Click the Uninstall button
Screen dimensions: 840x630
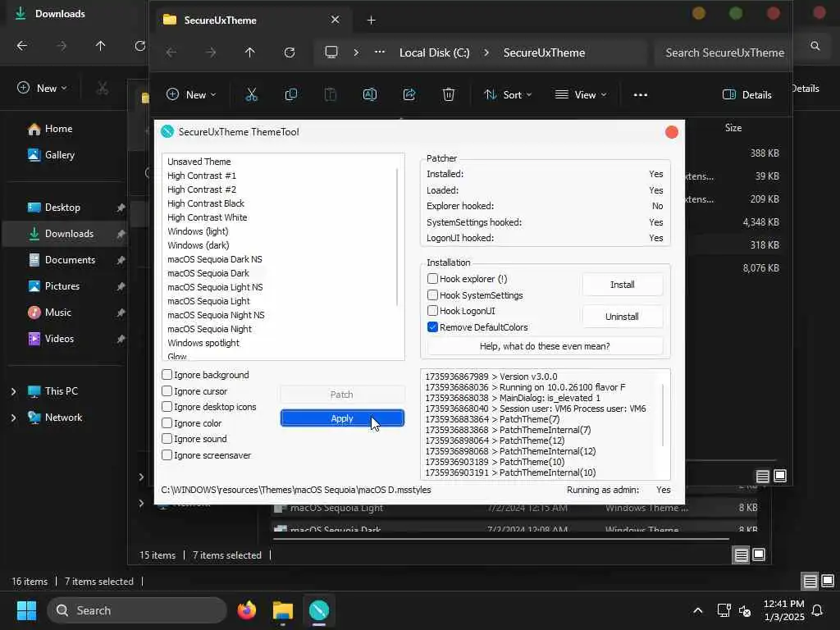tap(622, 317)
